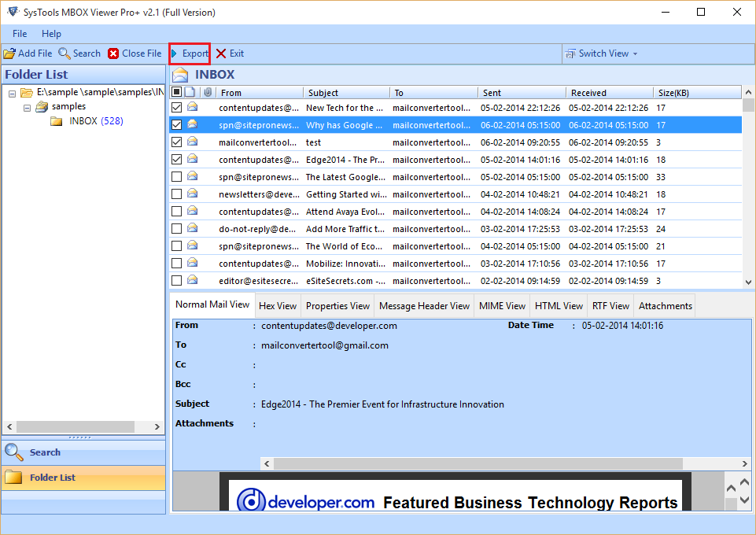The image size is (756, 535).
Task: Click the Add File toolbar icon
Action: (x=9, y=53)
